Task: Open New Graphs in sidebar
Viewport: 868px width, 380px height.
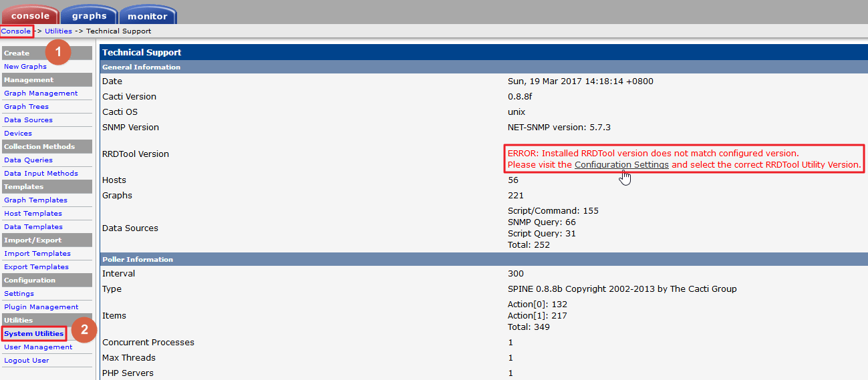Action: [x=25, y=67]
